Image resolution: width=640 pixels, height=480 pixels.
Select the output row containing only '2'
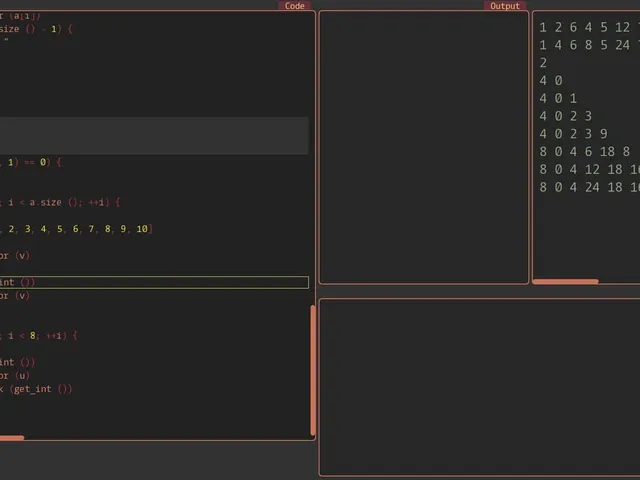coord(543,63)
